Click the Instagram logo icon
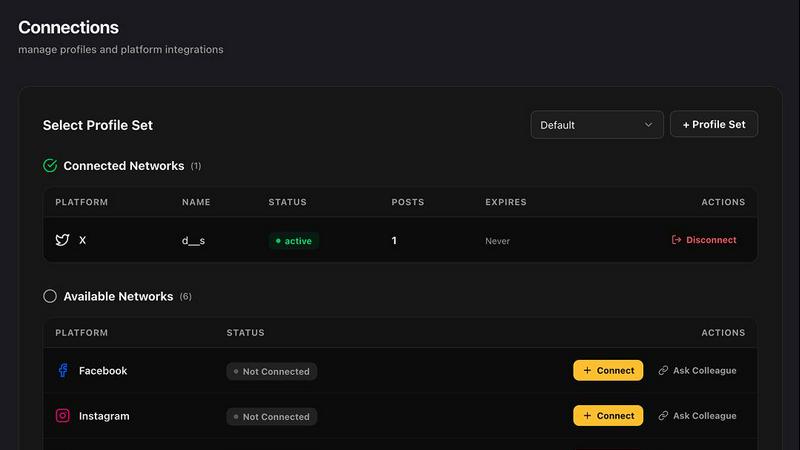Image resolution: width=800 pixels, height=450 pixels. pos(63,416)
